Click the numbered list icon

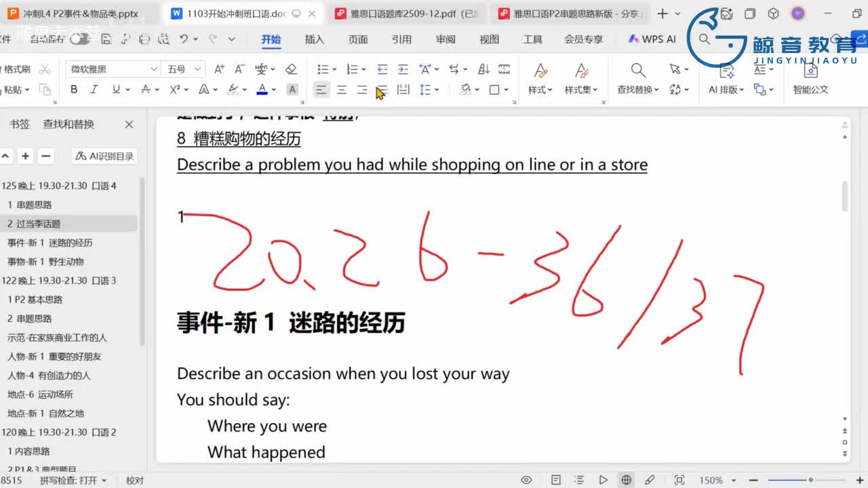click(352, 69)
